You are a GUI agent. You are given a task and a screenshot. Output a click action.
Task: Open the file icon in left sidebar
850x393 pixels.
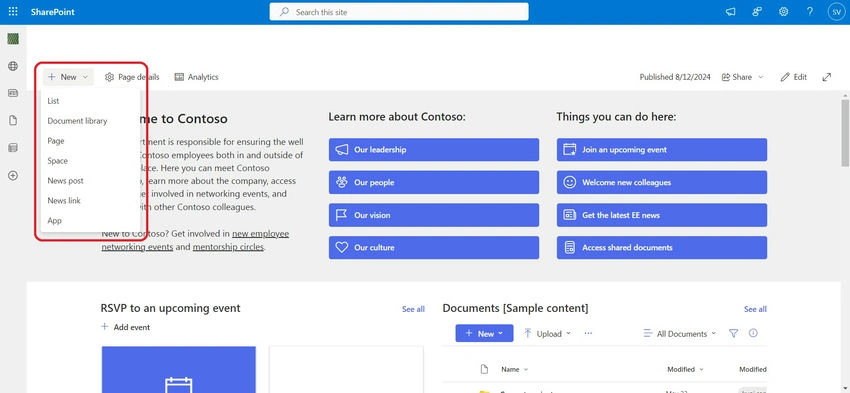pos(13,121)
